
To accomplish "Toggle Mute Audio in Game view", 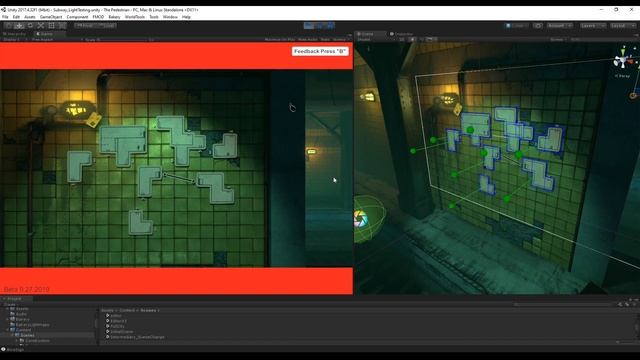I will (x=308, y=40).
